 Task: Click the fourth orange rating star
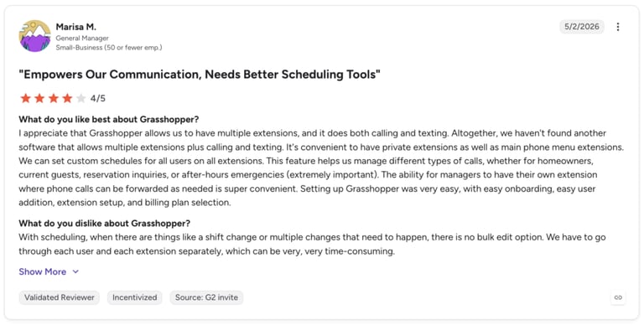tap(67, 98)
